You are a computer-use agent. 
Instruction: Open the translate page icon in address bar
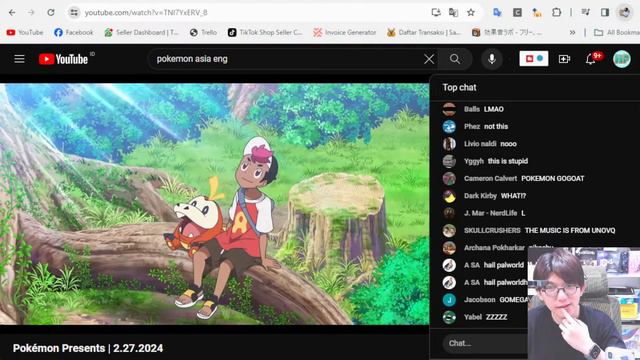point(453,13)
